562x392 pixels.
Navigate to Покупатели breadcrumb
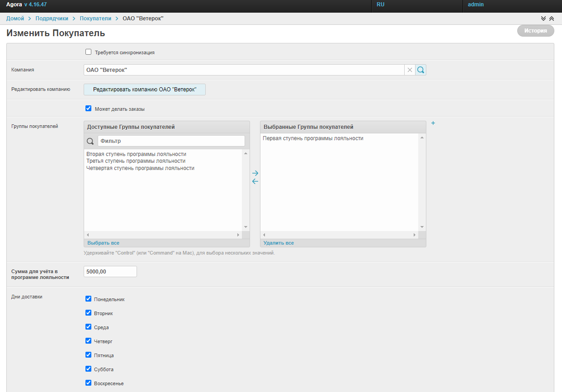(95, 19)
